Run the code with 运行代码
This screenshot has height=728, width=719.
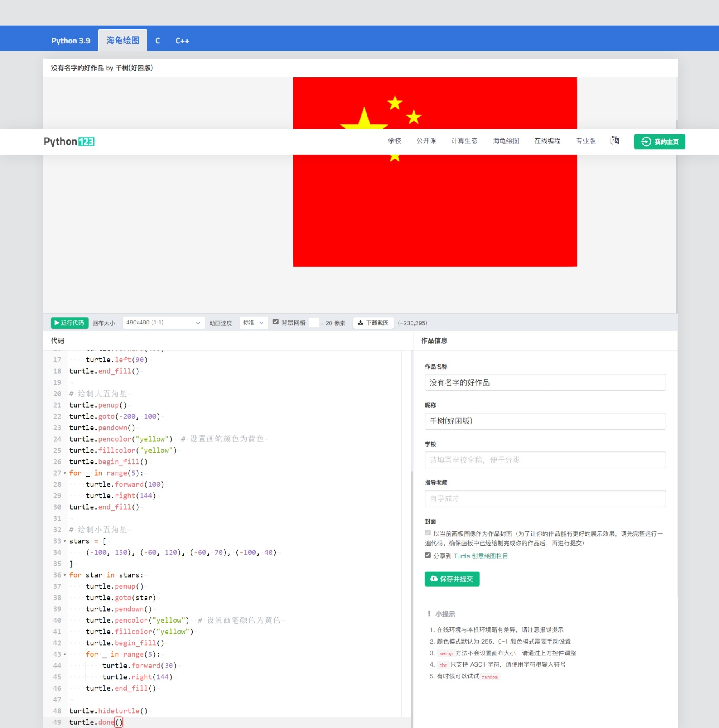69,323
